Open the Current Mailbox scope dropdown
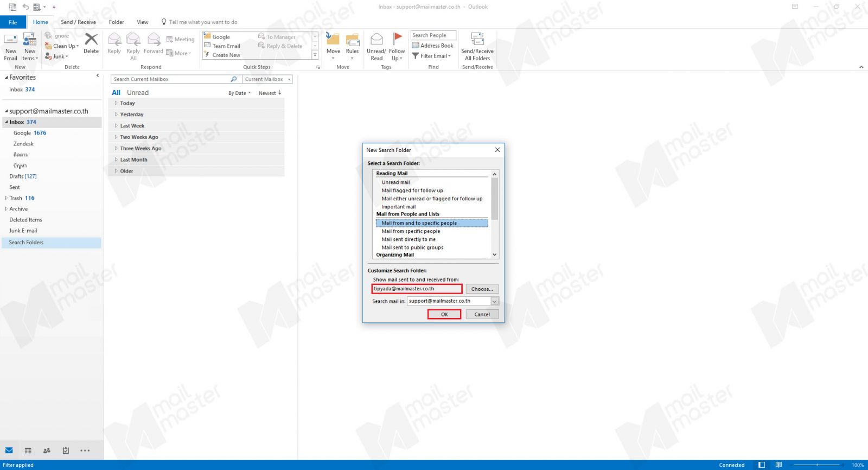 (x=267, y=79)
